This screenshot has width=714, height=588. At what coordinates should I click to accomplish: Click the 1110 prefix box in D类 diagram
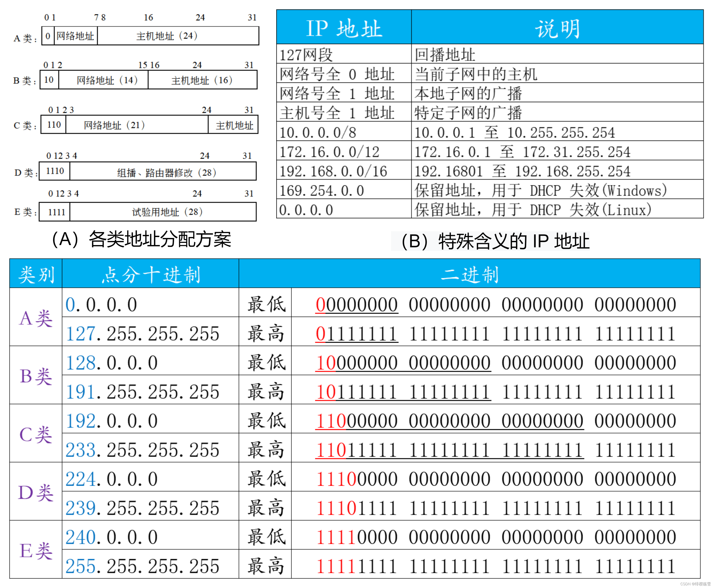pyautogui.click(x=54, y=171)
